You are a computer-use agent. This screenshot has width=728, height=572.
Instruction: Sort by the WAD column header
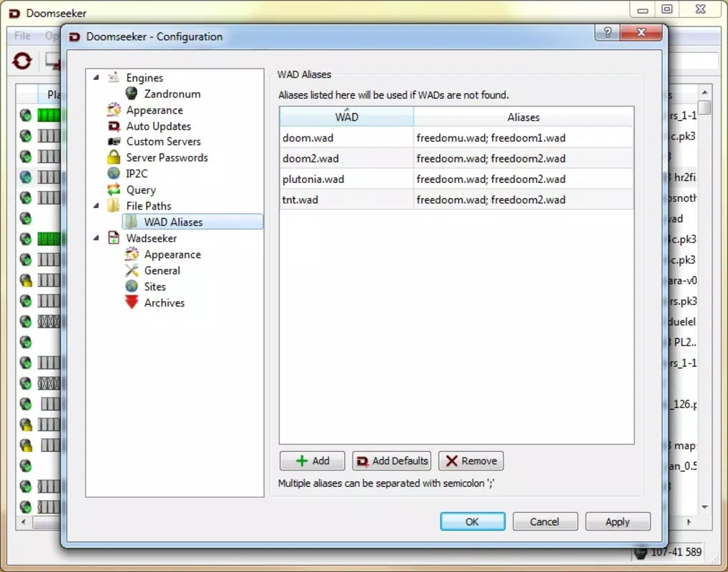coord(346,117)
